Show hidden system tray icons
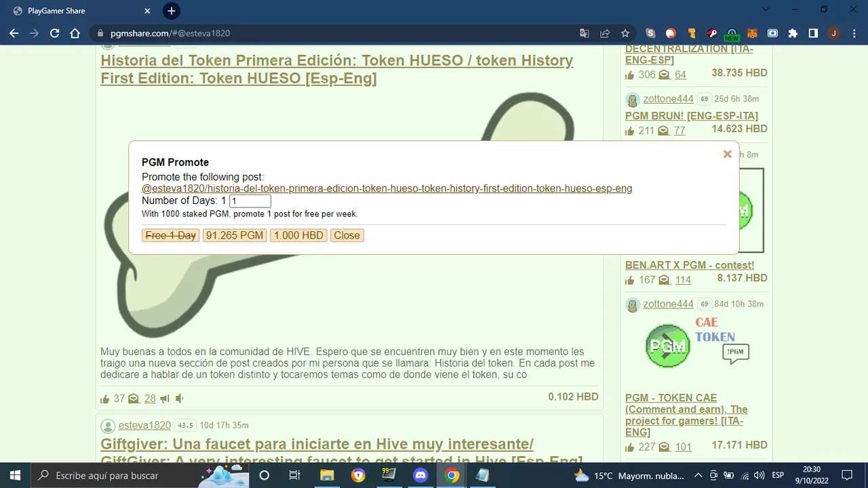The width and height of the screenshot is (868, 488). [698, 475]
